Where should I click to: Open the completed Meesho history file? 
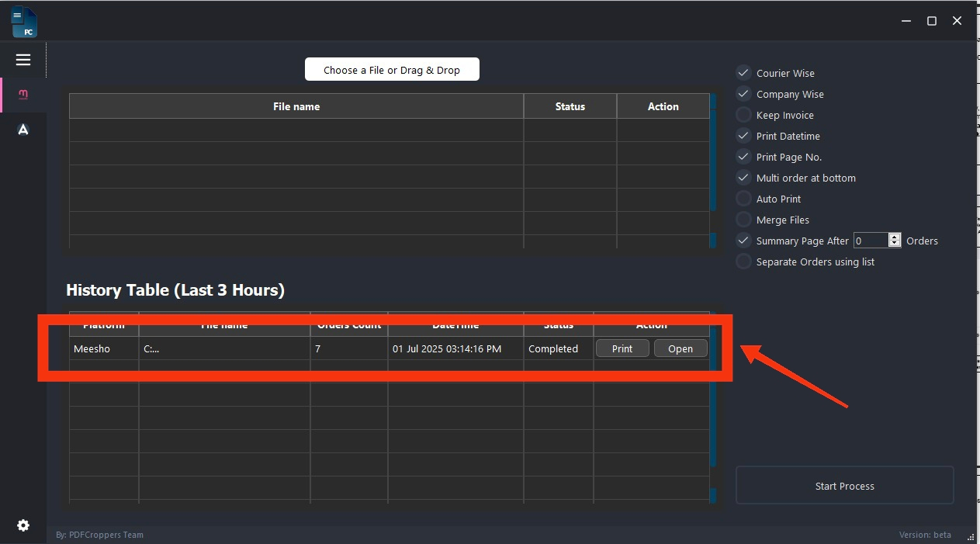680,348
